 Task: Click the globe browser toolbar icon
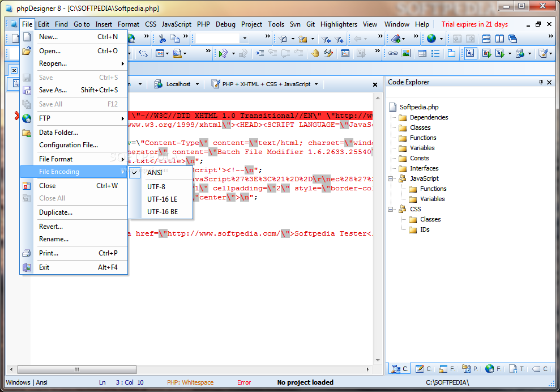pos(431,39)
